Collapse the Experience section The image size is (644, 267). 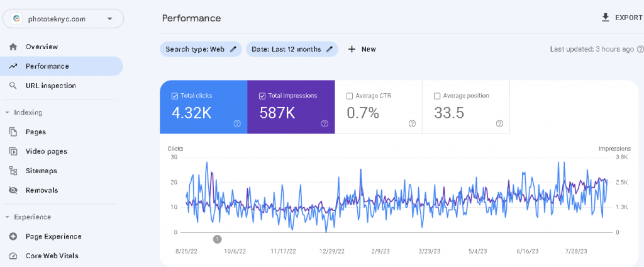7,217
